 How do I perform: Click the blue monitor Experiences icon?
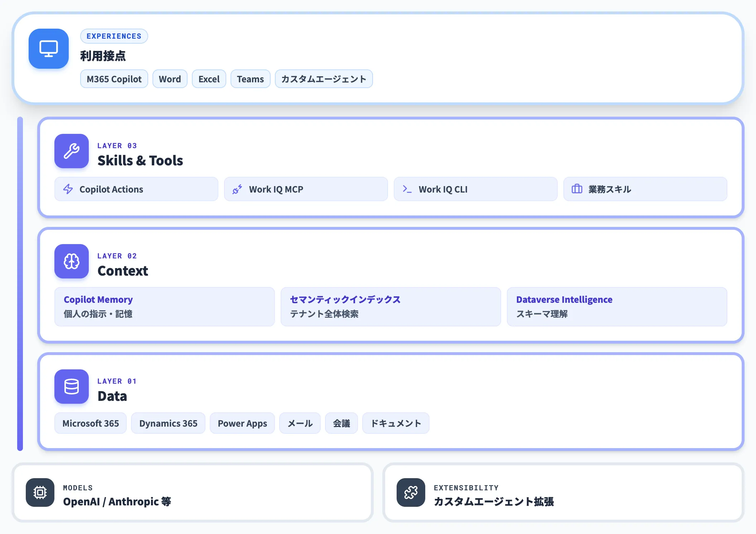(x=49, y=49)
